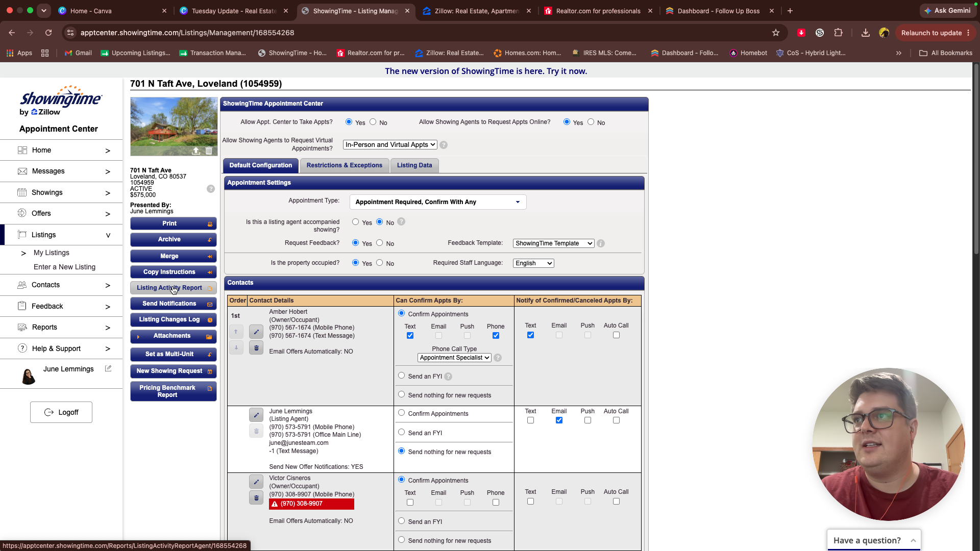980x551 pixels.
Task: Select Default Configuration tab
Action: [x=261, y=165]
